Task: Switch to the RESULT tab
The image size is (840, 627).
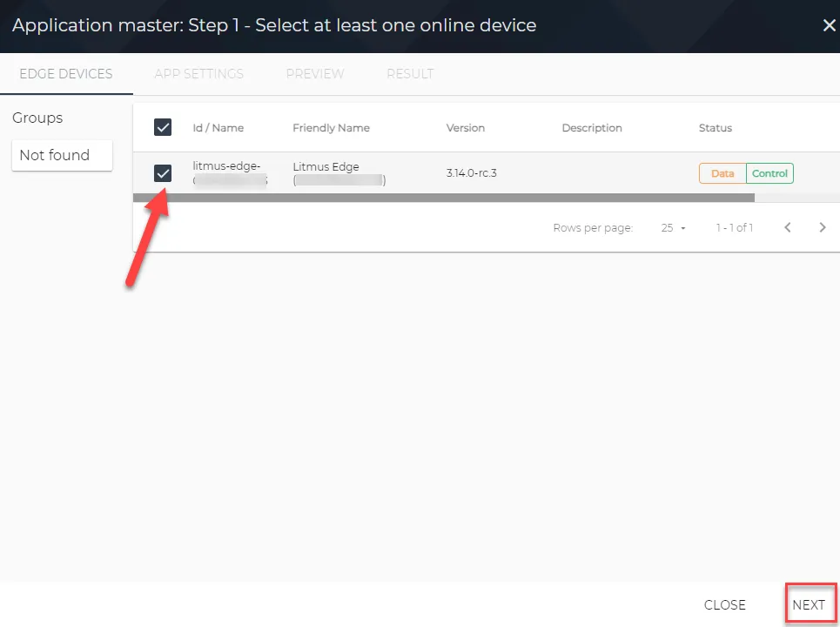Action: (x=410, y=74)
